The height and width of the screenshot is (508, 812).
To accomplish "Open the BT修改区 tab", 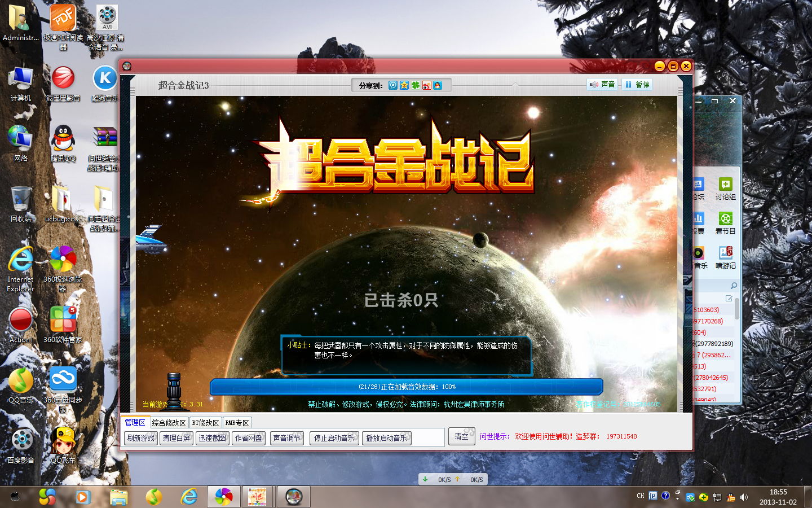I will tap(206, 423).
